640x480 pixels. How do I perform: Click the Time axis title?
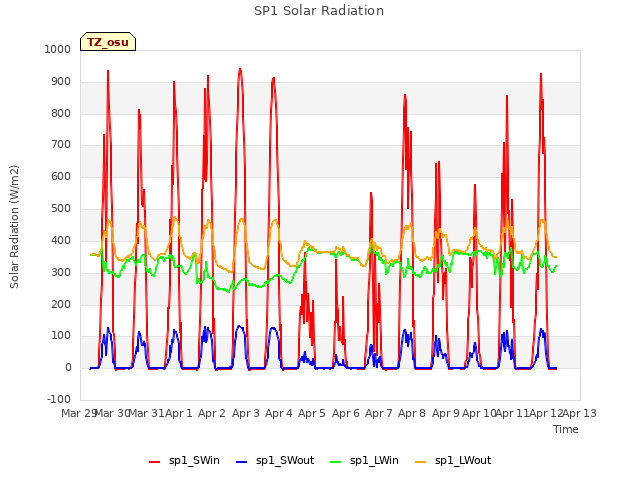(565, 429)
